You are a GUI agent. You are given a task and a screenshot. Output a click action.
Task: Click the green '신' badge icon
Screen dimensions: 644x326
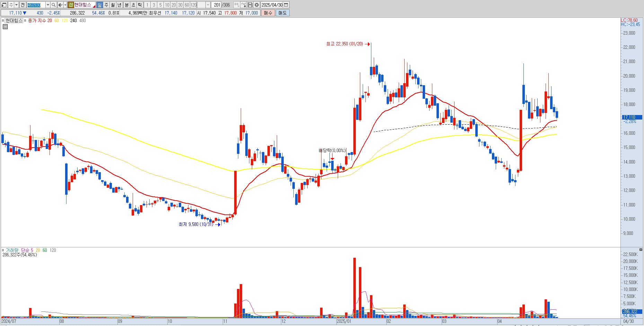(71, 5)
